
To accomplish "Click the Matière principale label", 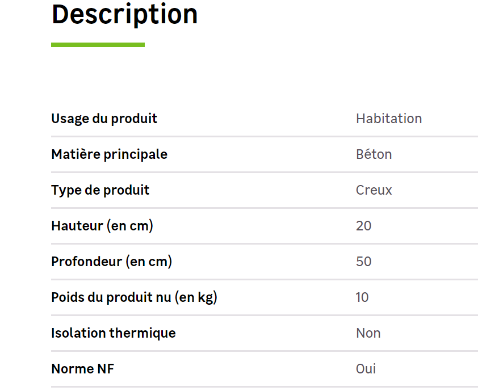I will tap(109, 154).
